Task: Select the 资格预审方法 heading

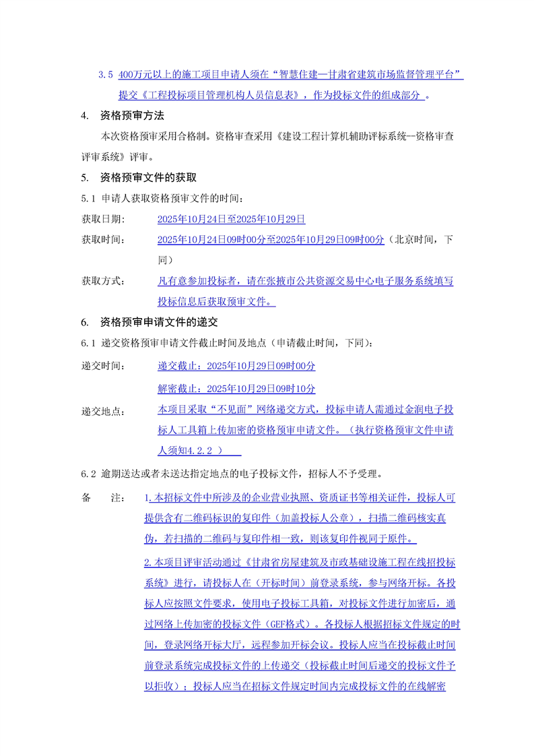Action: (x=132, y=116)
